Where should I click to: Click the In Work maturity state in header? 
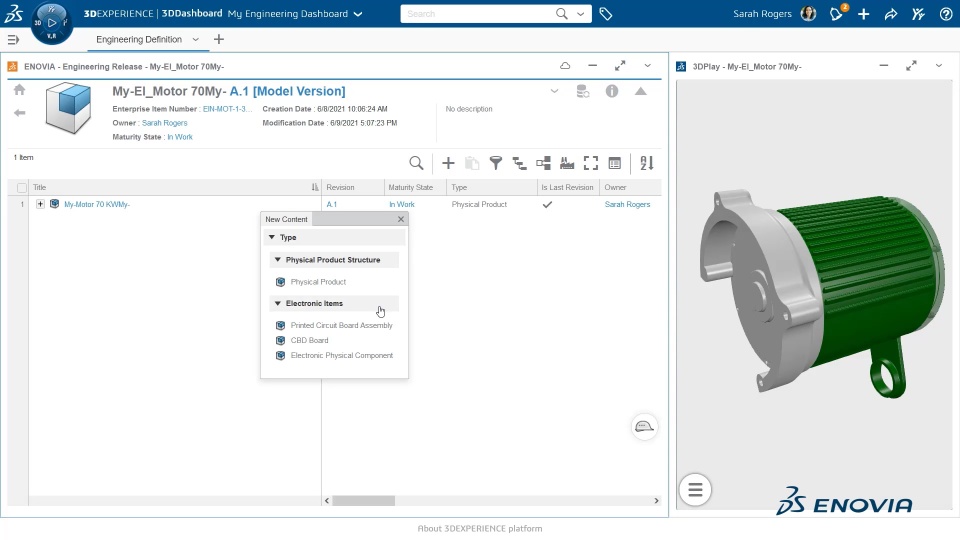click(x=180, y=137)
